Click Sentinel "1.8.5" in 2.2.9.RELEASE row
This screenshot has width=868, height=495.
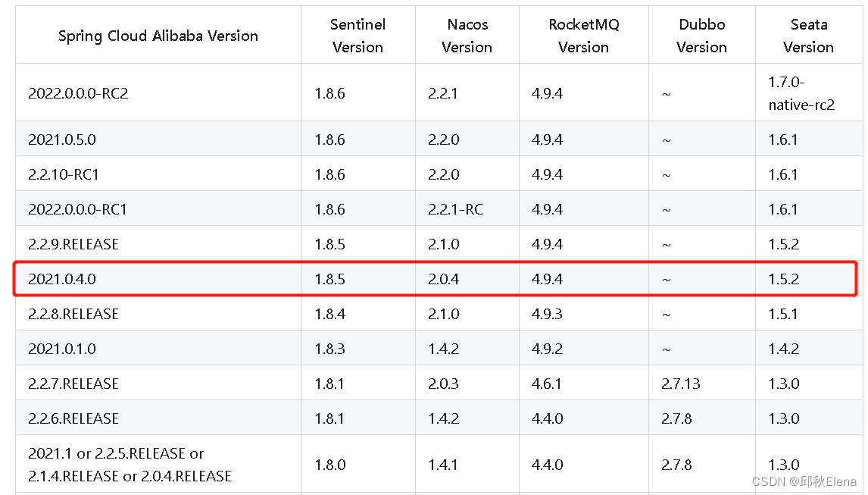[x=330, y=244]
